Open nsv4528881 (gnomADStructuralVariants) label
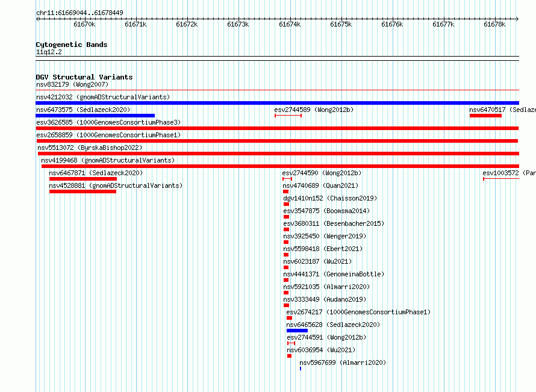The width and height of the screenshot is (536, 392). pyautogui.click(x=116, y=185)
